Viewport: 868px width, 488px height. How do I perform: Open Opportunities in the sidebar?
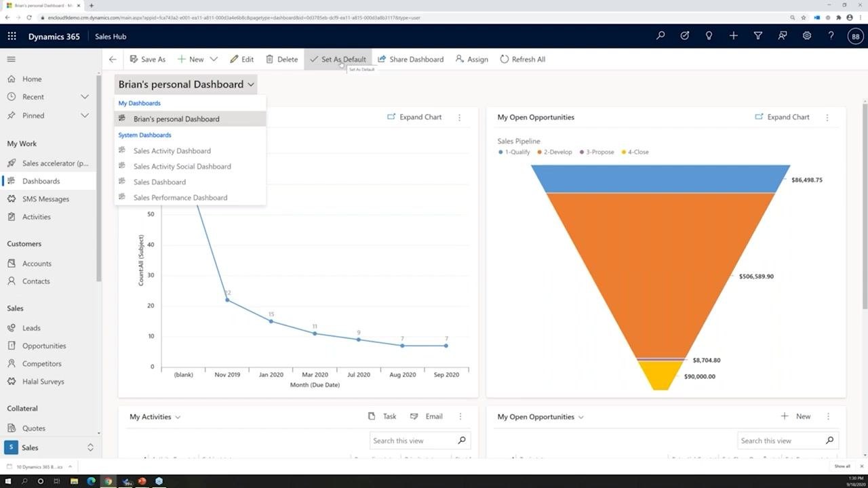(44, 346)
